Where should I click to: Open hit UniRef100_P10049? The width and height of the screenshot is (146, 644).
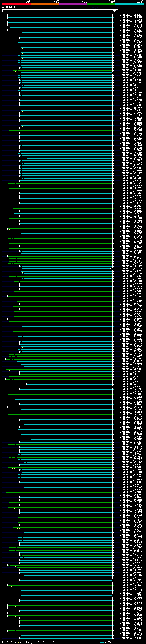pos(131,555)
